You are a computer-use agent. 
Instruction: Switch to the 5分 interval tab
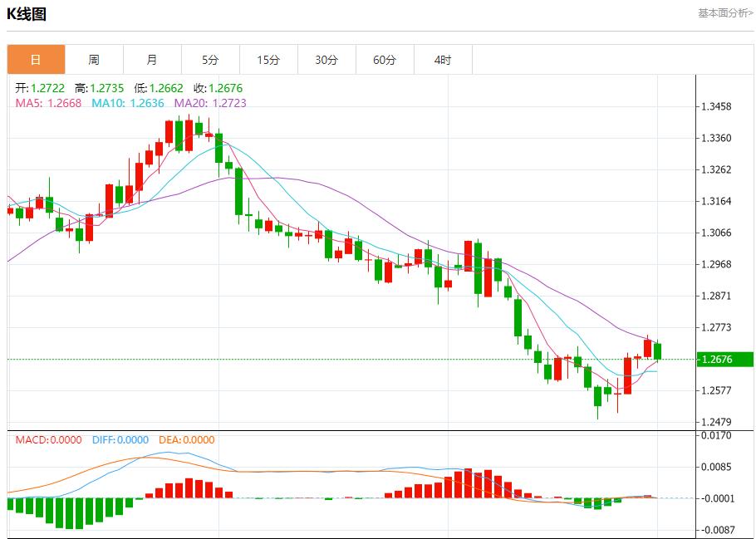[210, 60]
